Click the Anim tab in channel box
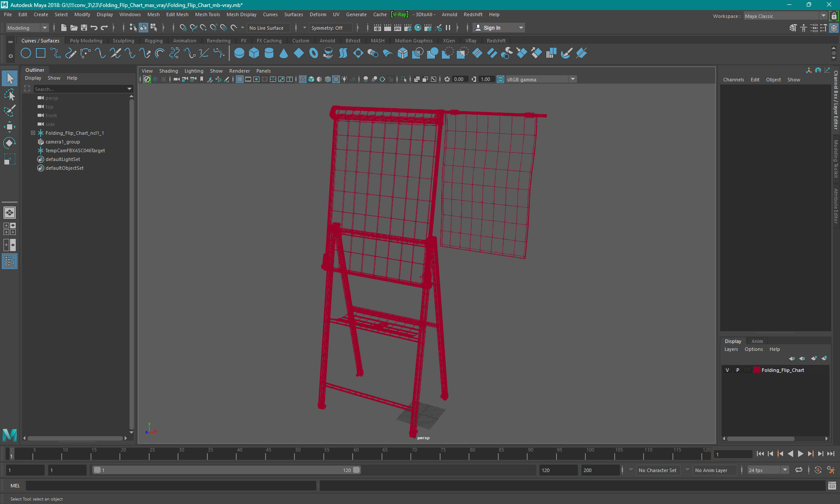840x504 pixels. pyautogui.click(x=756, y=341)
